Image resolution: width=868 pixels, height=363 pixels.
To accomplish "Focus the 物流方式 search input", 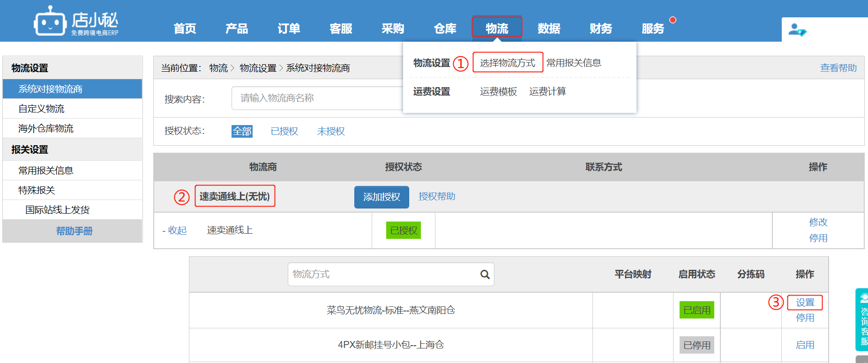I will pyautogui.click(x=391, y=274).
